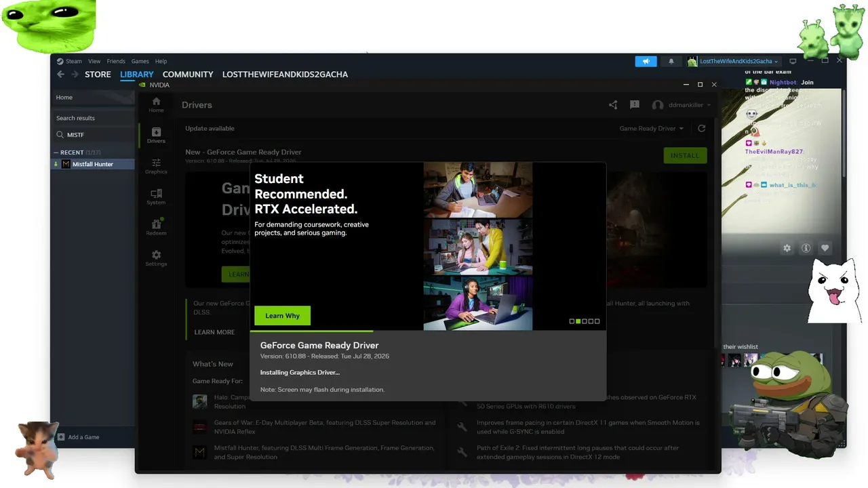
Task: Open the View menu in Steam
Action: (x=94, y=62)
